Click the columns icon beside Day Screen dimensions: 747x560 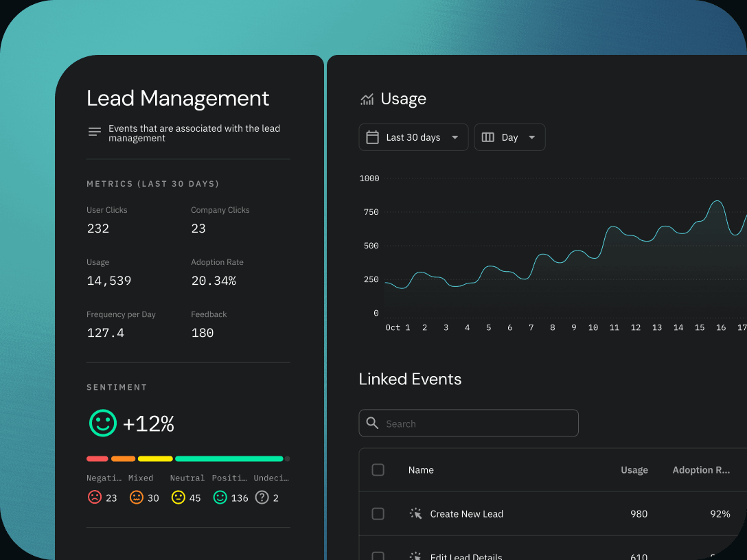point(488,137)
